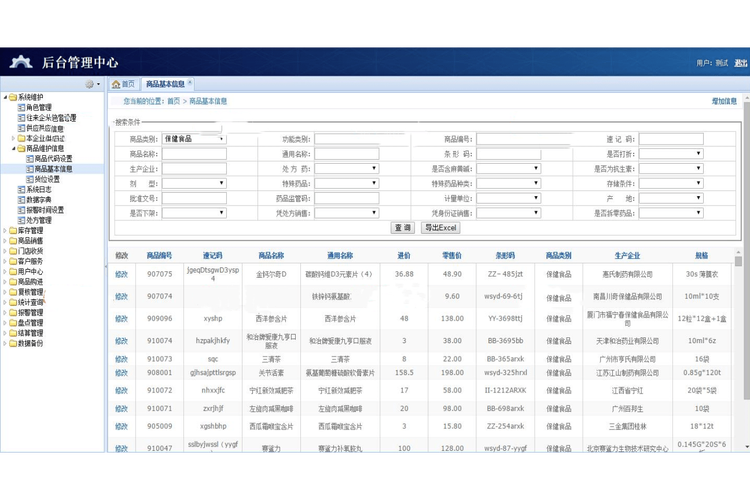Open the 凭处方销售 dropdown
This screenshot has width=750, height=500.
347,213
